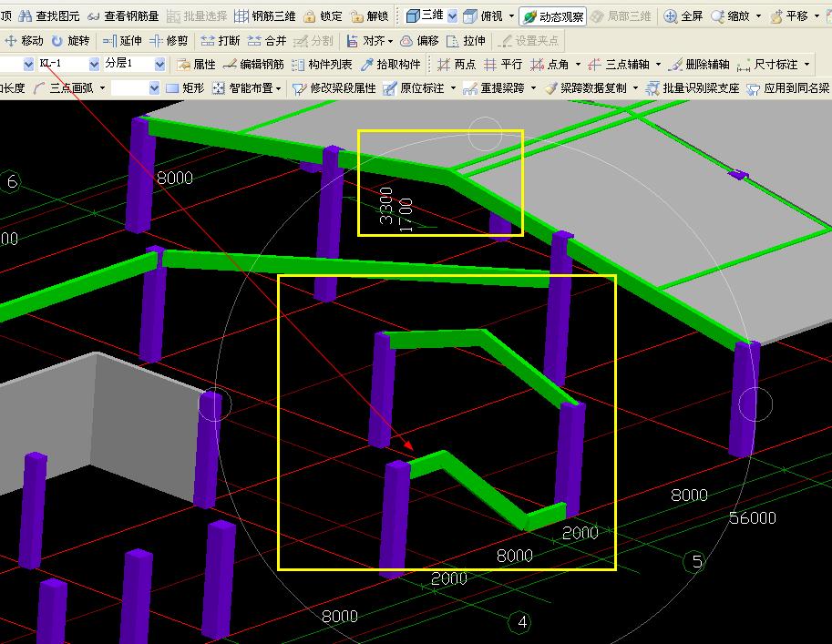Expand the 对齐 align options arrow
Image resolution: width=832 pixels, height=644 pixels.
(x=391, y=41)
